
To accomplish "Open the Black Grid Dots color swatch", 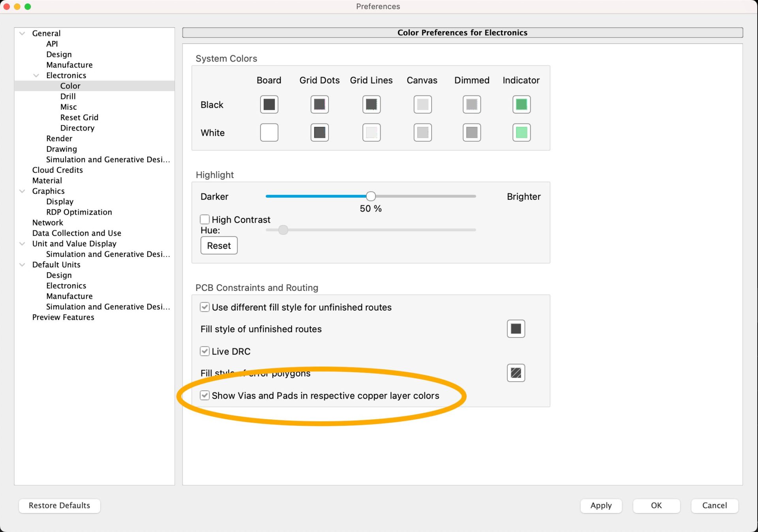I will point(319,105).
